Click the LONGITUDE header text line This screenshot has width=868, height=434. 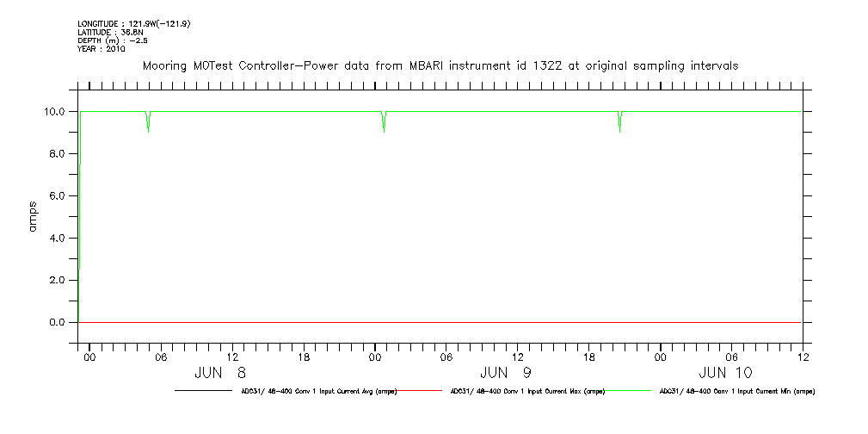pyautogui.click(x=133, y=24)
